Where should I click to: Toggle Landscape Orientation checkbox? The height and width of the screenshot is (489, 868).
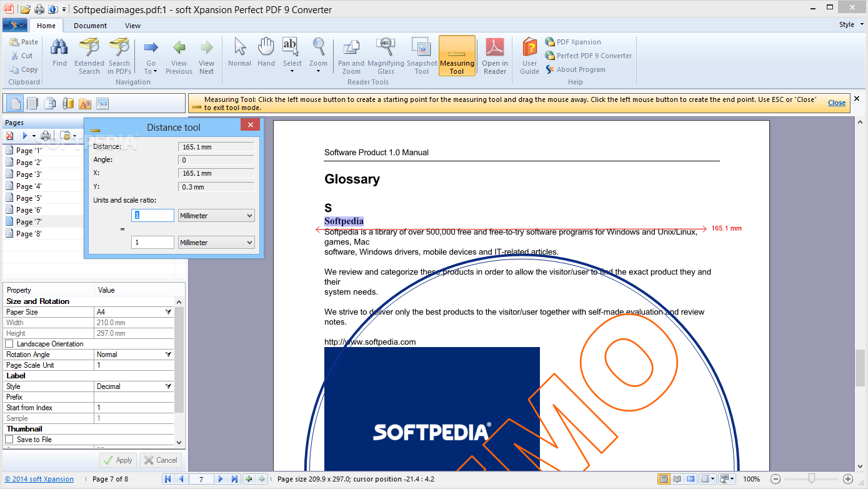coord(9,344)
